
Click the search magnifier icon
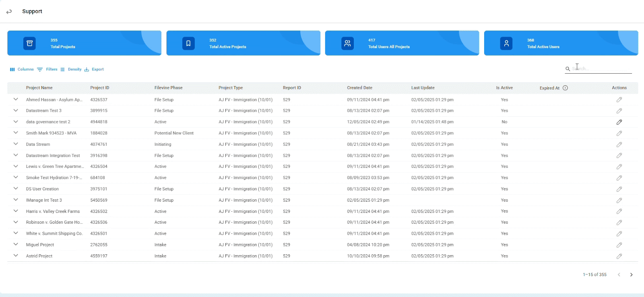click(x=568, y=69)
